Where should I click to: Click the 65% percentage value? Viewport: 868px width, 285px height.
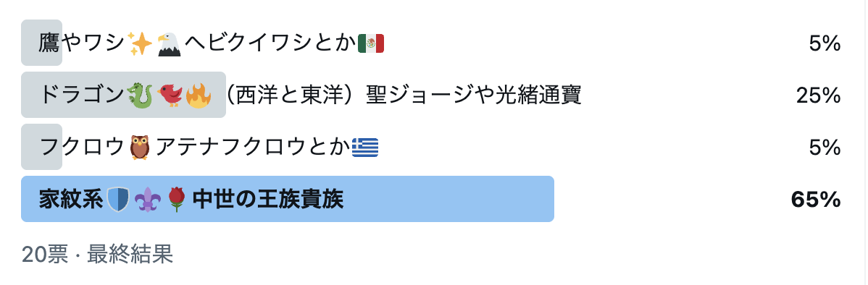point(816,200)
